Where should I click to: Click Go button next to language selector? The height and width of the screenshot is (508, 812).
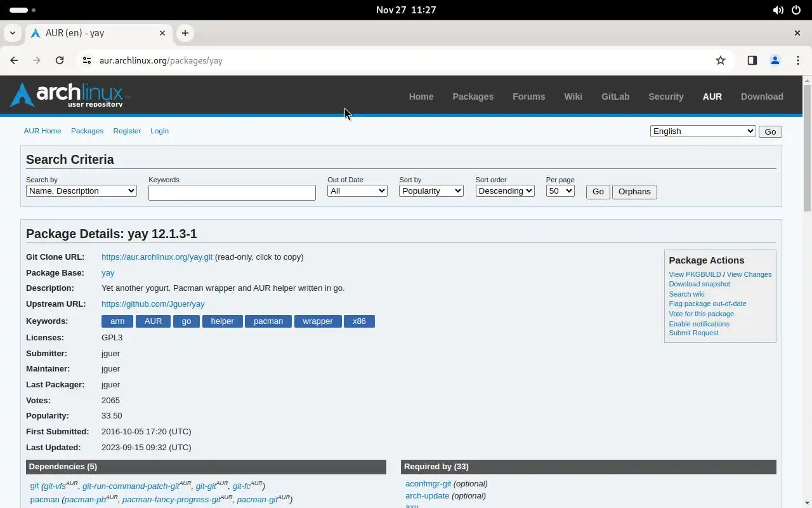(770, 131)
